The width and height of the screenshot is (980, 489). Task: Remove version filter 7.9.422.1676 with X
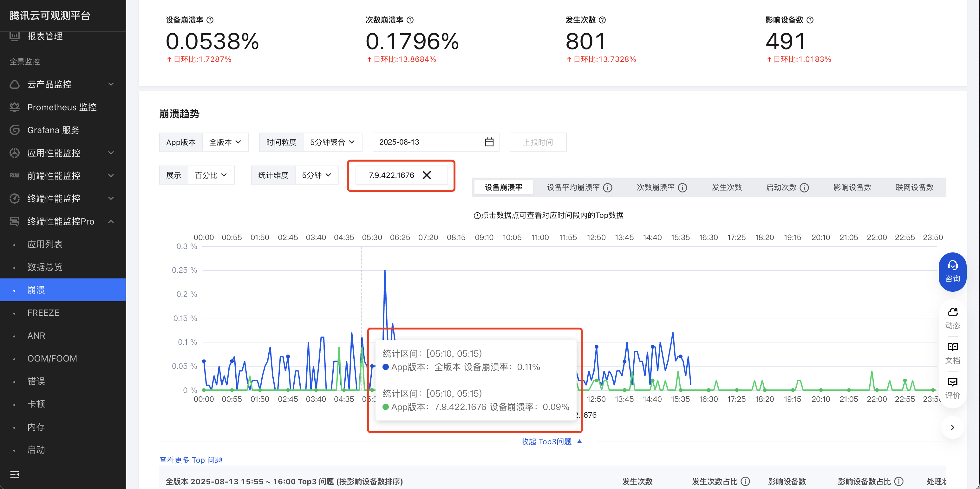(x=427, y=175)
